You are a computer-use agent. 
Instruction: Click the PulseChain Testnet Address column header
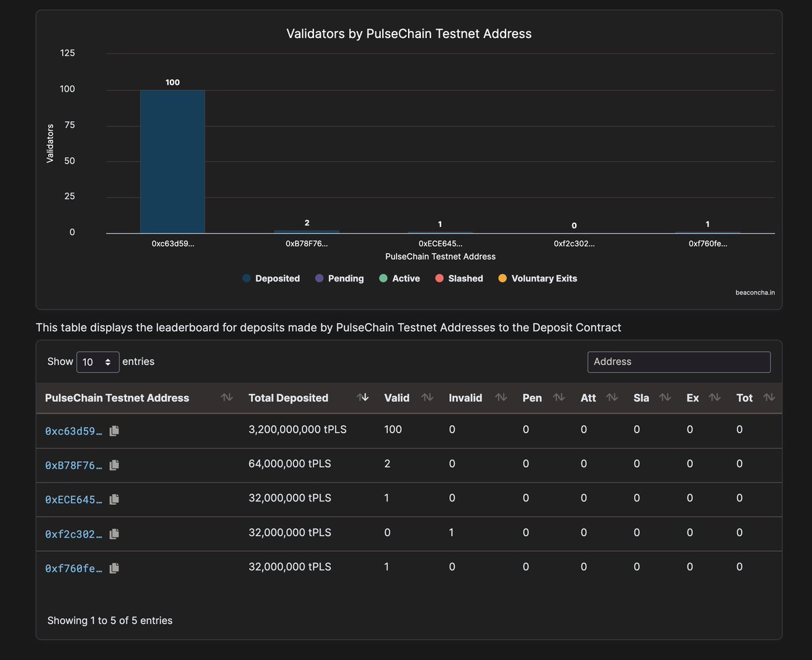tap(117, 398)
